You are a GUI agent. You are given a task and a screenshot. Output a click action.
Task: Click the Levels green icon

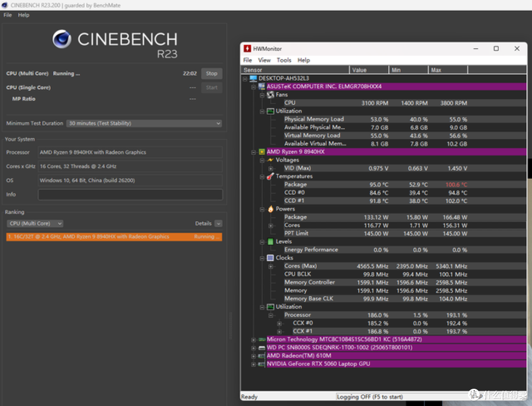click(x=270, y=241)
